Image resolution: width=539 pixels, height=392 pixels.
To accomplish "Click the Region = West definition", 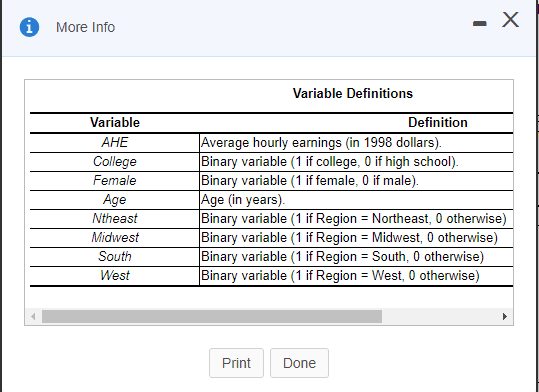I will click(x=340, y=275).
